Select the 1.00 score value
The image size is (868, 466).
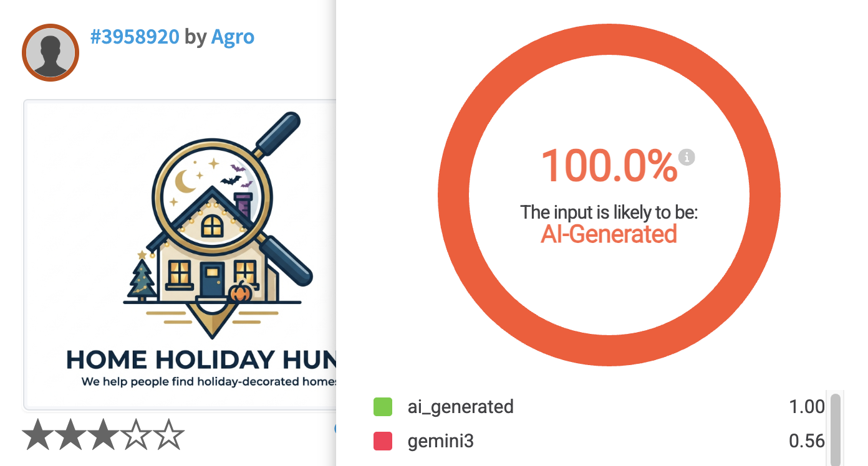[807, 407]
